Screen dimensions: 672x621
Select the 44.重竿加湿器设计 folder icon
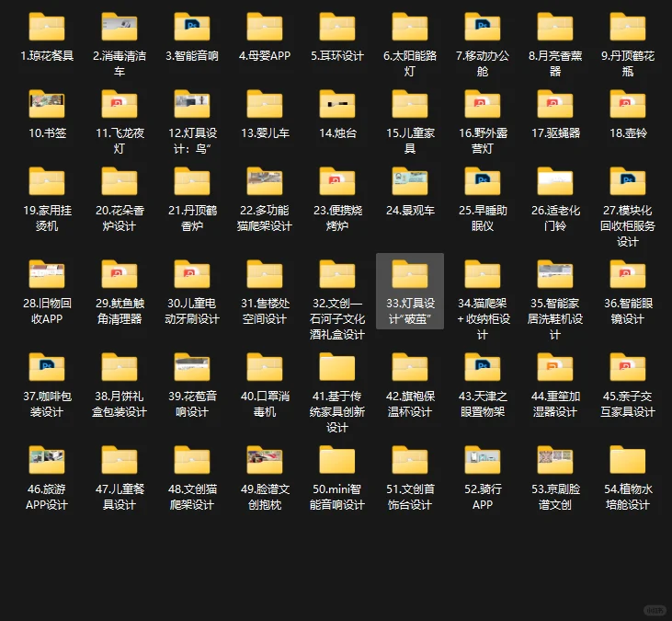(x=555, y=367)
